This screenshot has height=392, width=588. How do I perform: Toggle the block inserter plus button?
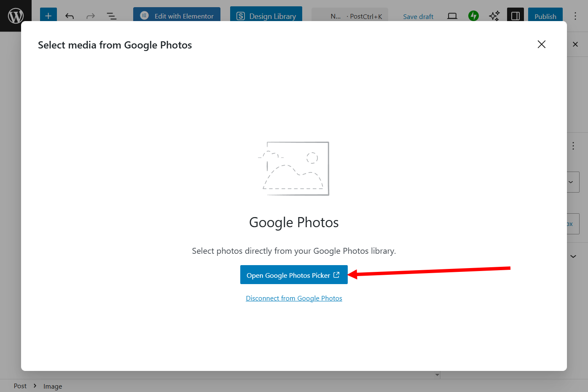coord(48,16)
